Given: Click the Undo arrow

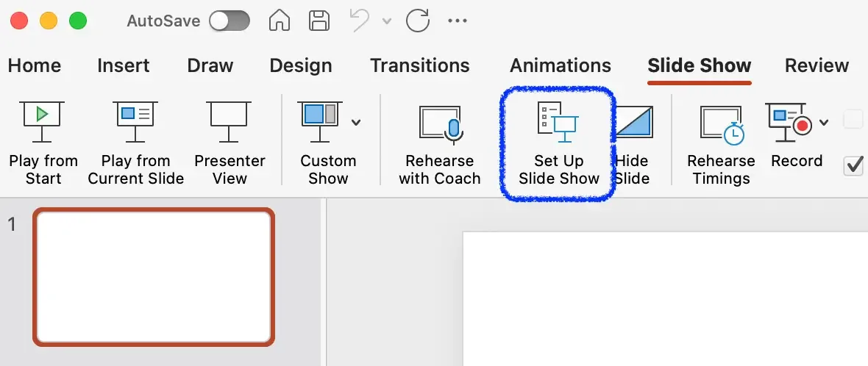Looking at the screenshot, I should 360,21.
